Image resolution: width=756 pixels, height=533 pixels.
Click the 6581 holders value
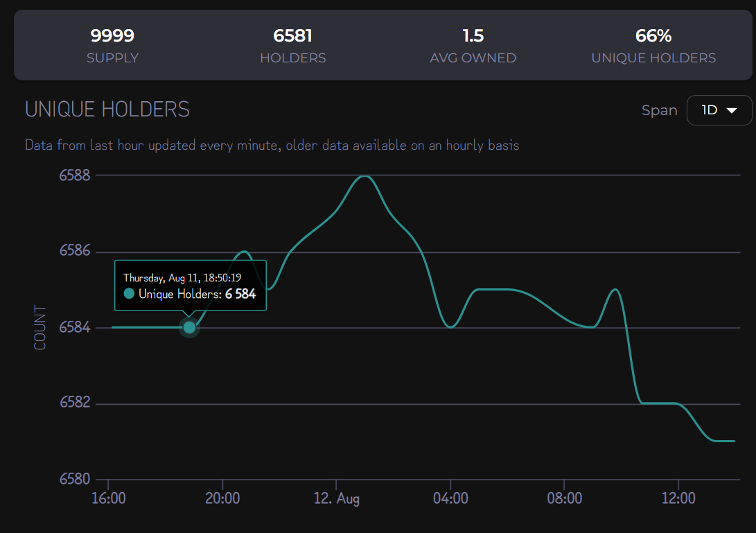[x=292, y=35]
